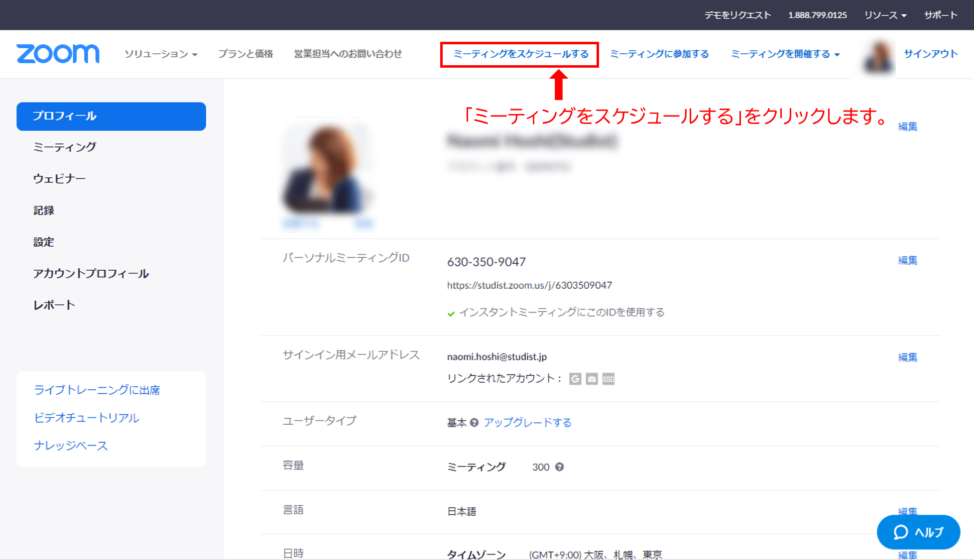The image size is (974, 560).
Task: Open アカウントプロフィール in sidebar
Action: point(91,273)
